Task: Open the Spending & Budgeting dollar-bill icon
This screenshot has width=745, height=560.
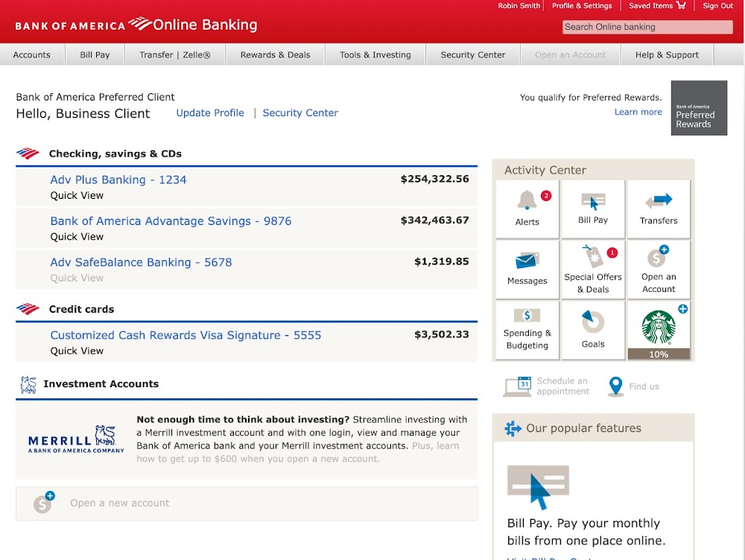Action: click(527, 316)
